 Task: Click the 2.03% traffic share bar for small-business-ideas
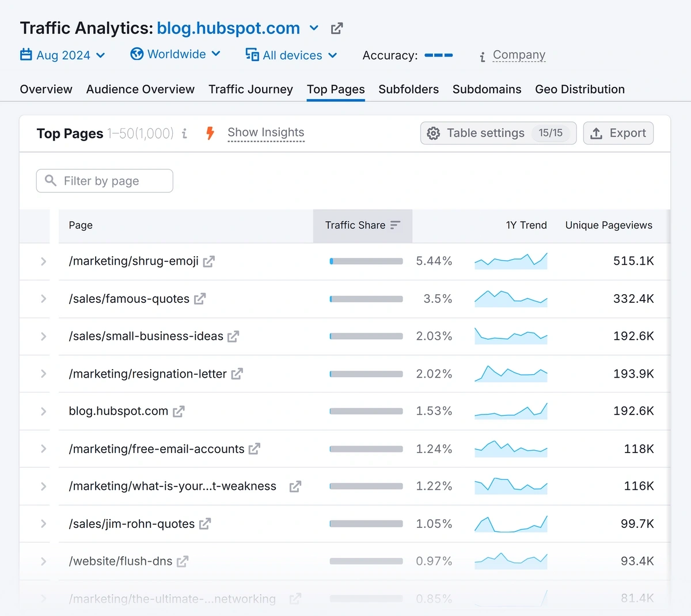pyautogui.click(x=366, y=336)
